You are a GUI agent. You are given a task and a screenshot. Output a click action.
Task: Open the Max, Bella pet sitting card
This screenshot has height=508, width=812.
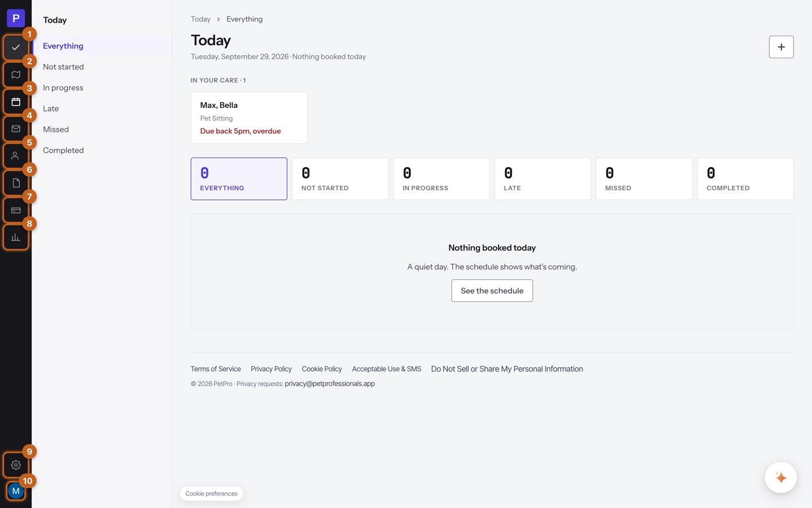point(249,118)
